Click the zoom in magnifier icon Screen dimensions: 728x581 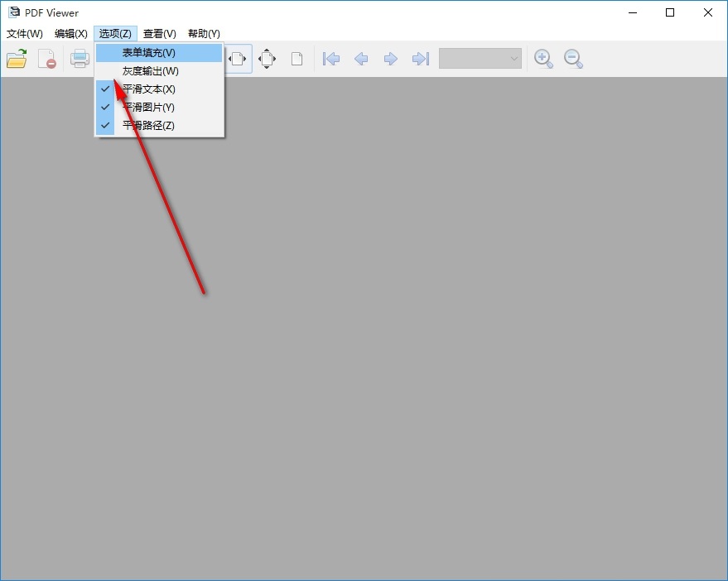[x=543, y=59]
